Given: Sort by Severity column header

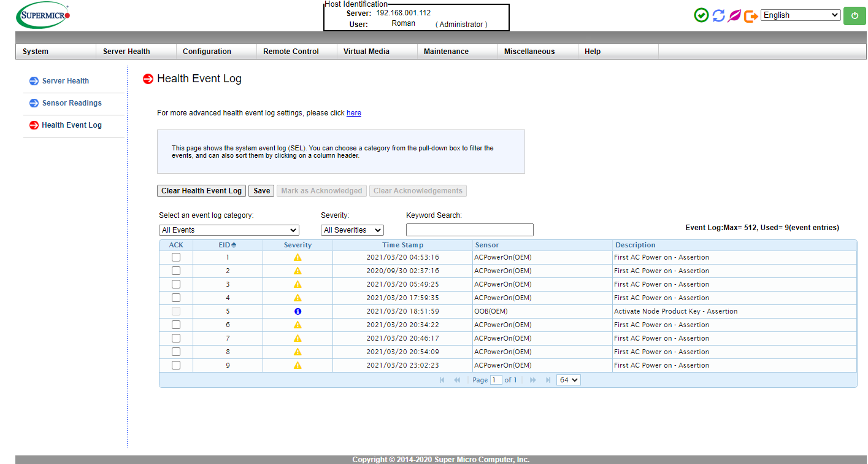Looking at the screenshot, I should tap(298, 245).
